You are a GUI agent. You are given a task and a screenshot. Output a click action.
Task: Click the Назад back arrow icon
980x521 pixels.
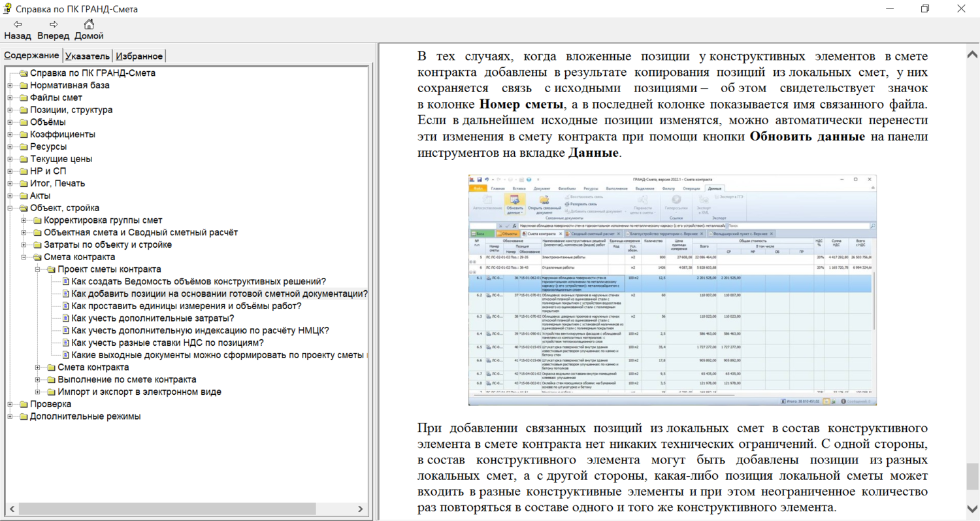coord(18,24)
